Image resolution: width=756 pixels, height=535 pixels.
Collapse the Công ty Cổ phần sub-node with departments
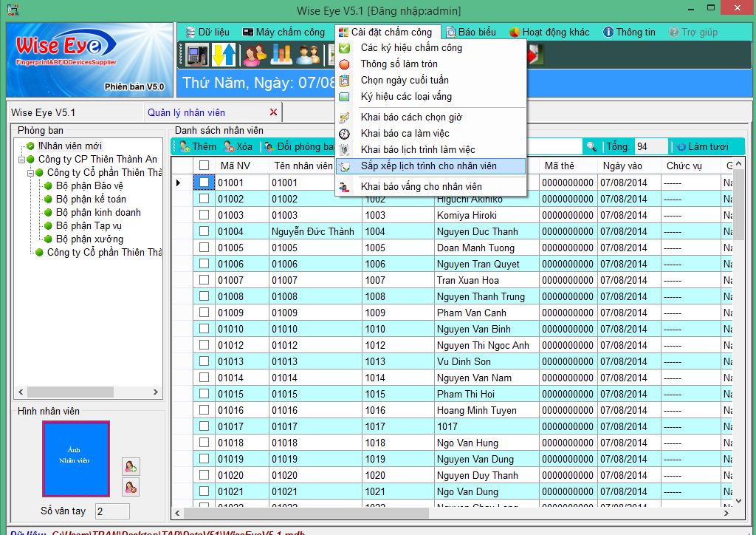click(x=30, y=173)
